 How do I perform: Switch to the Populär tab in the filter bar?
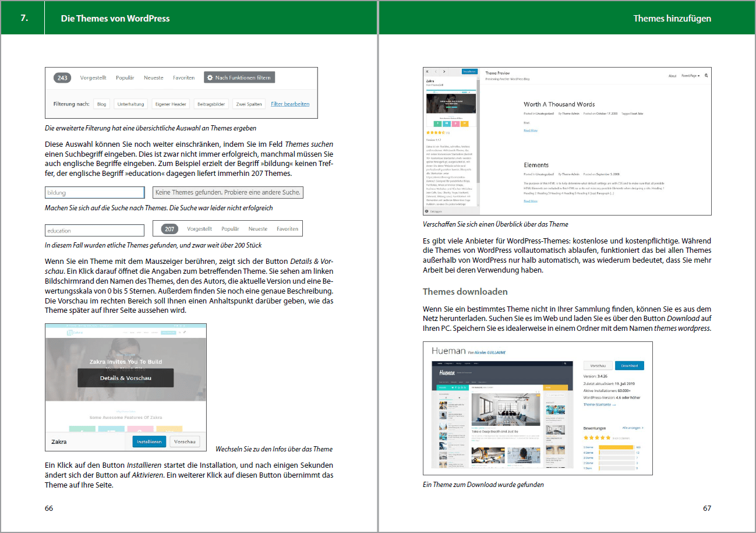(x=125, y=77)
